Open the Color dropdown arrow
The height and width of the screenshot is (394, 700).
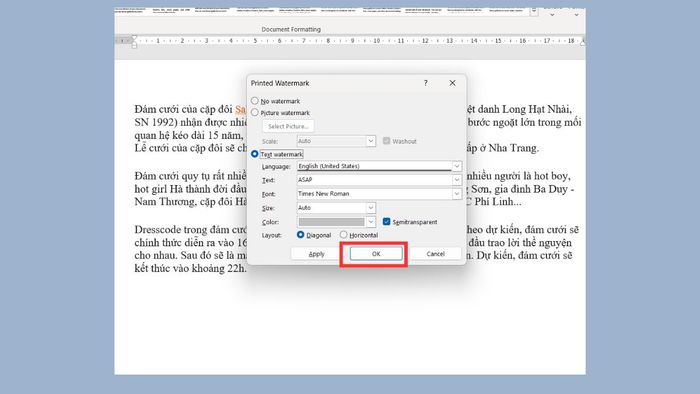(x=371, y=222)
